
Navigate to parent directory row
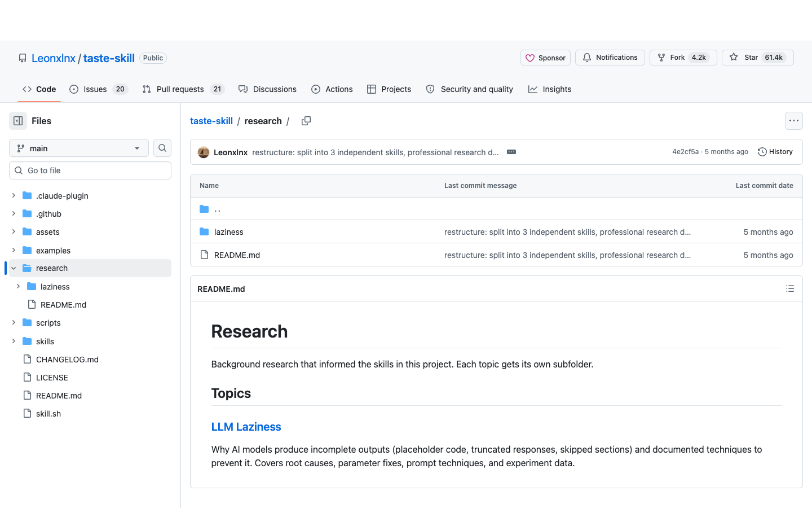(496, 209)
